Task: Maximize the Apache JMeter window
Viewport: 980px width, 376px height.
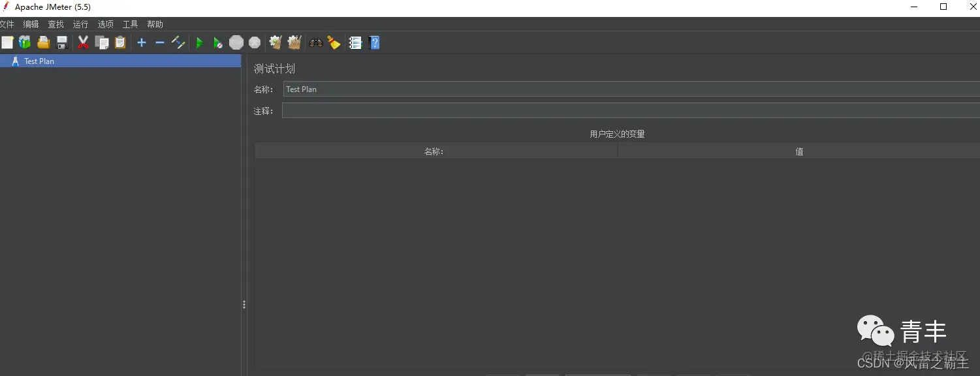Action: [x=943, y=7]
